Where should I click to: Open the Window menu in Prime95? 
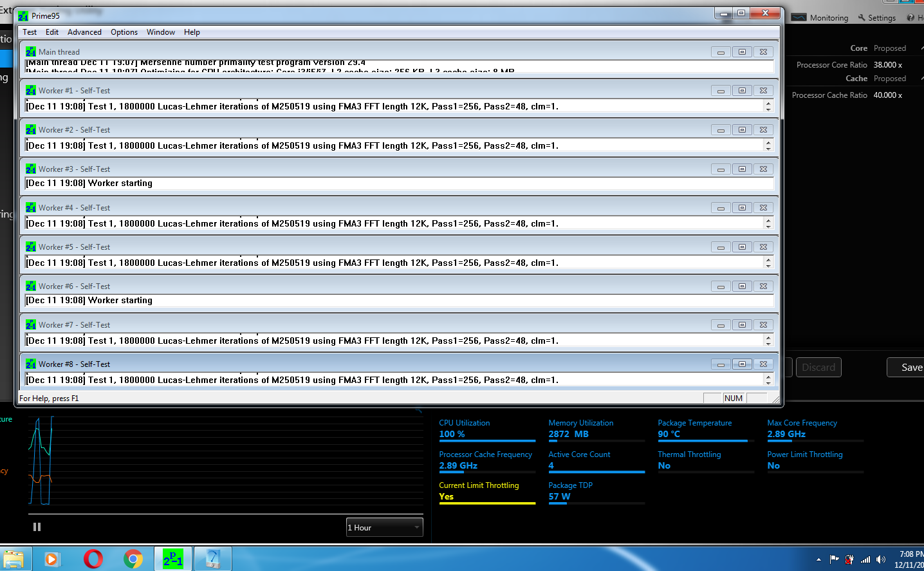tap(161, 32)
